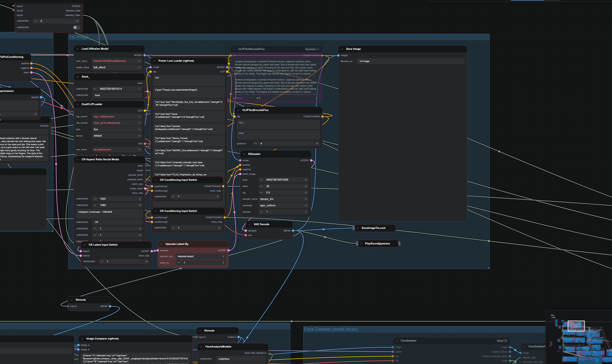Viewport: 612px width, 364px height.
Task: Open minimap settings sliders icon
Action: tap(553, 316)
